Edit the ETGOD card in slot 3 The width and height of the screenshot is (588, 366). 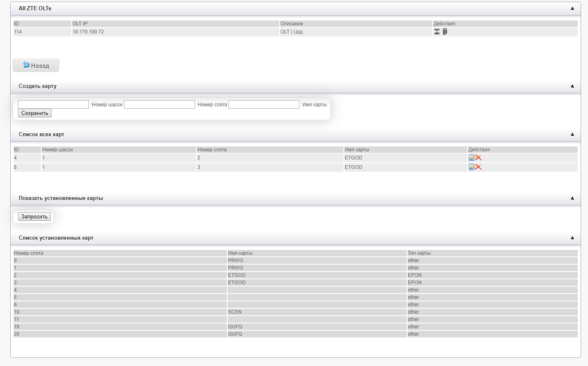pos(471,167)
